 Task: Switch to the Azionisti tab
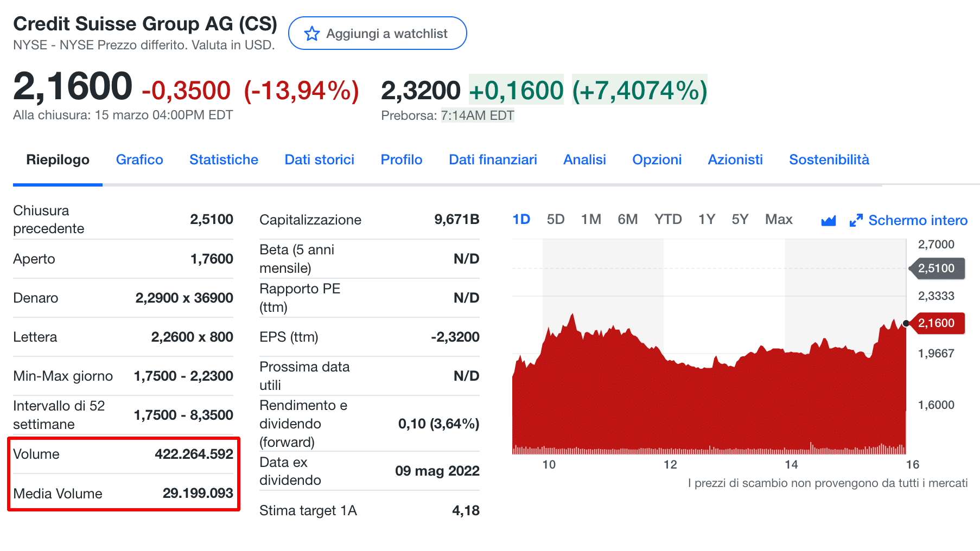pos(735,159)
